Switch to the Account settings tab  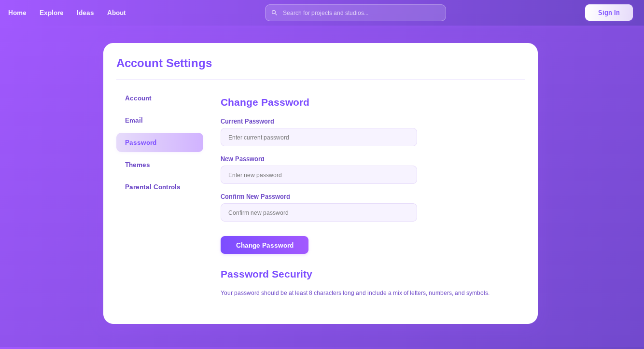coord(138,98)
